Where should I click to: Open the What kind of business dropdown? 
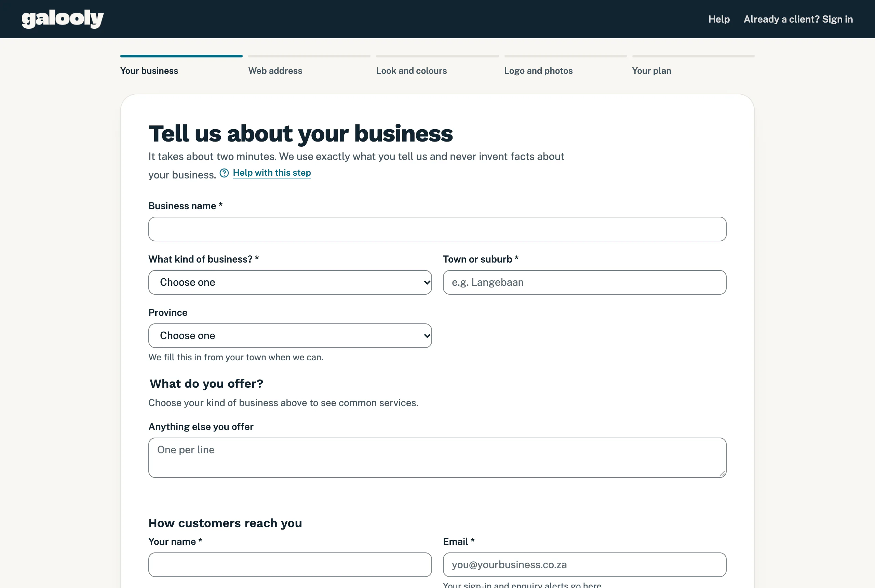(x=290, y=282)
